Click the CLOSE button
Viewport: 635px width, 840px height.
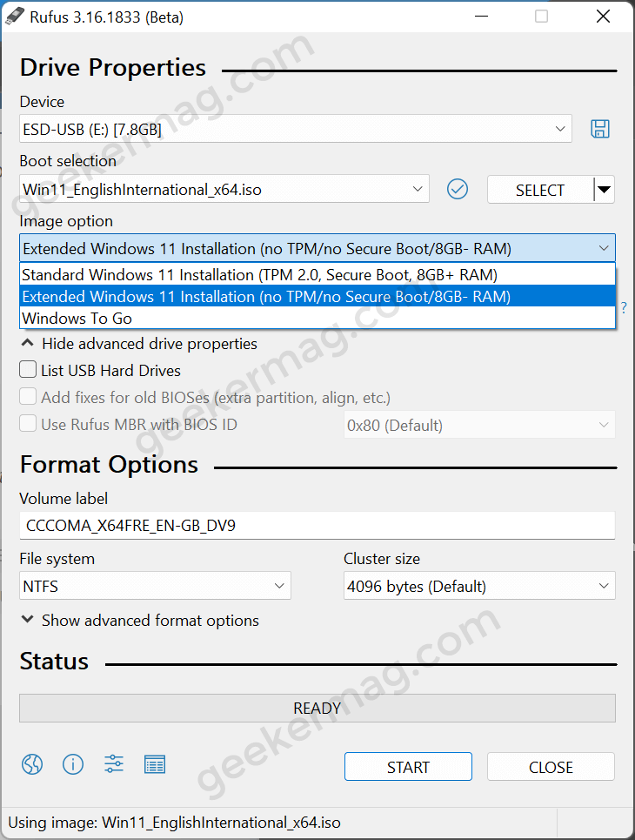click(x=551, y=767)
